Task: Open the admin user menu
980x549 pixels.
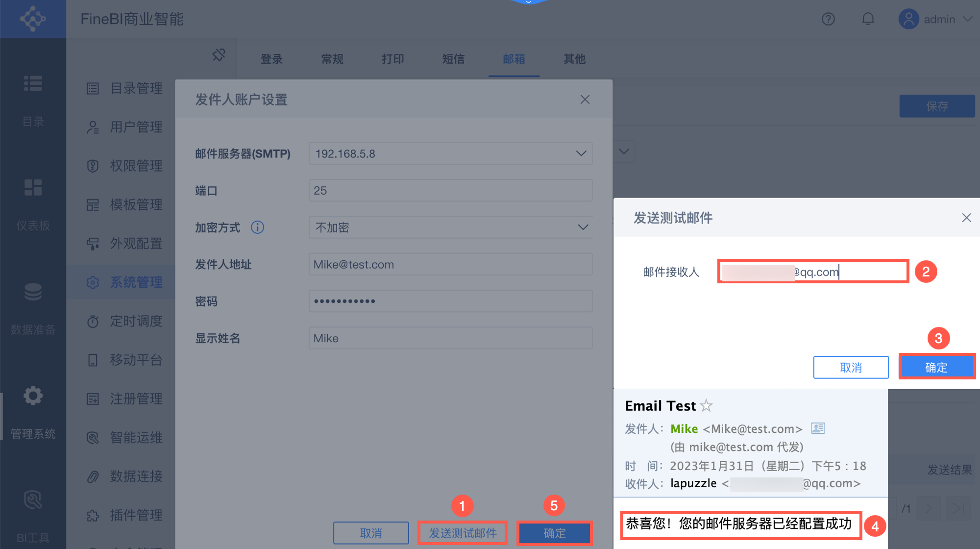Action: coord(935,19)
